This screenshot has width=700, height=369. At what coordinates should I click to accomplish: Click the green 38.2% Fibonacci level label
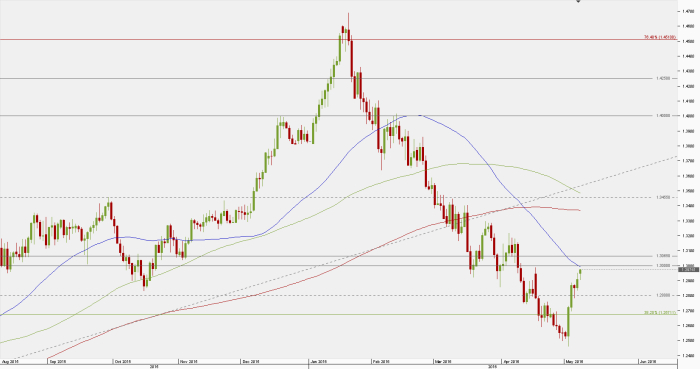coord(660,313)
